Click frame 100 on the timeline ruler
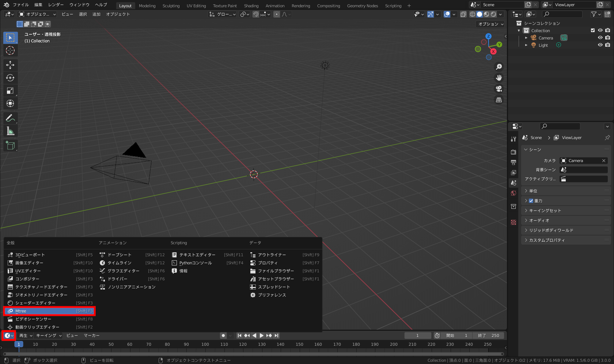 (x=205, y=344)
